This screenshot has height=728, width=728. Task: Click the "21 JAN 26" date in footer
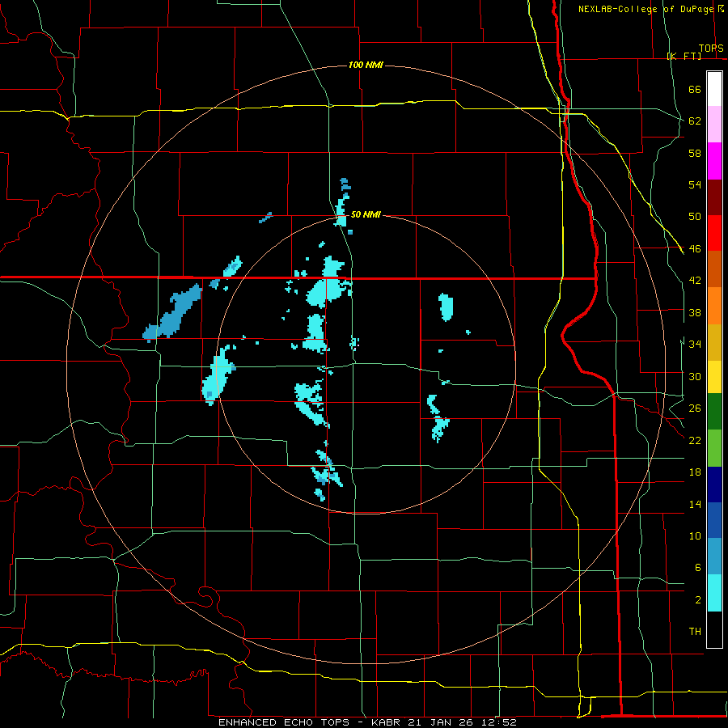442,722
